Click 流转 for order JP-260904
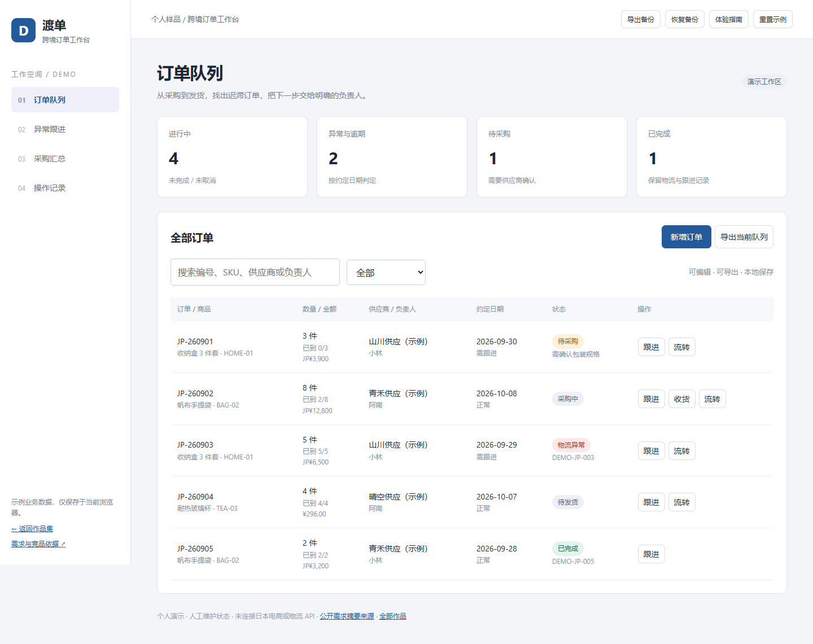This screenshot has width=813, height=644. (x=682, y=502)
